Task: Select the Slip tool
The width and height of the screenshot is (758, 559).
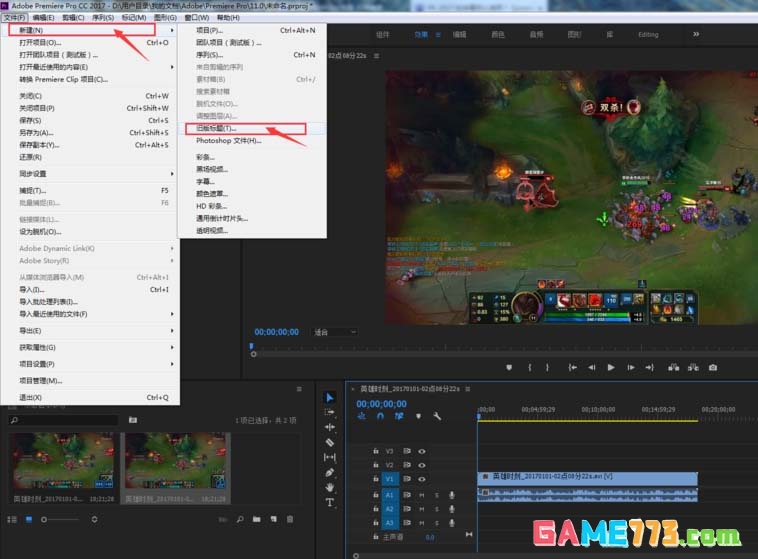Action: pyautogui.click(x=330, y=457)
